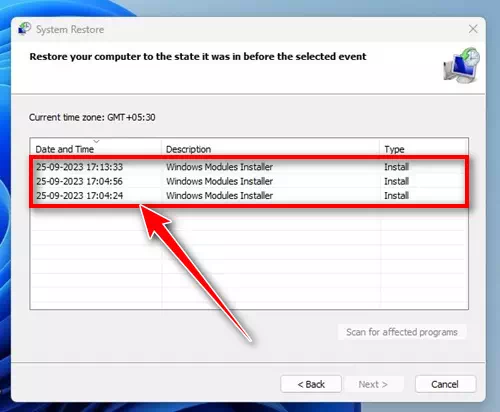Viewport: 500px width, 412px height.
Task: Click the Current time zone GMT+05:30 label
Action: coord(92,117)
